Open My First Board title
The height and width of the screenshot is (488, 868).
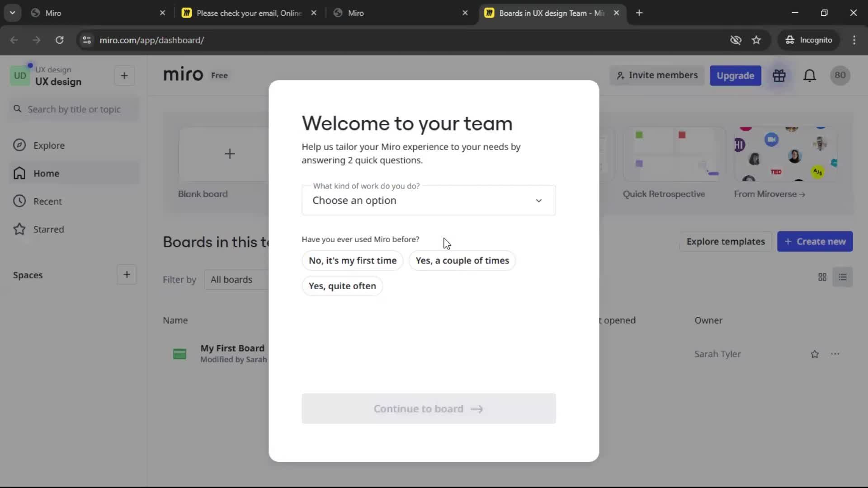232,348
